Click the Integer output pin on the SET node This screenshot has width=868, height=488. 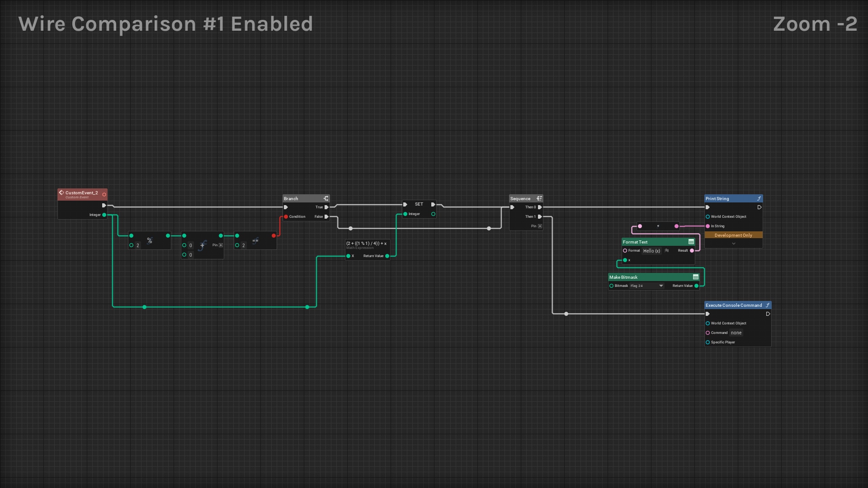(x=433, y=214)
